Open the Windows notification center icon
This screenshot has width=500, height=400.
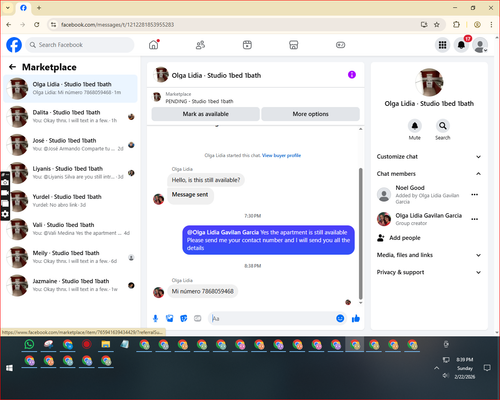(487, 368)
